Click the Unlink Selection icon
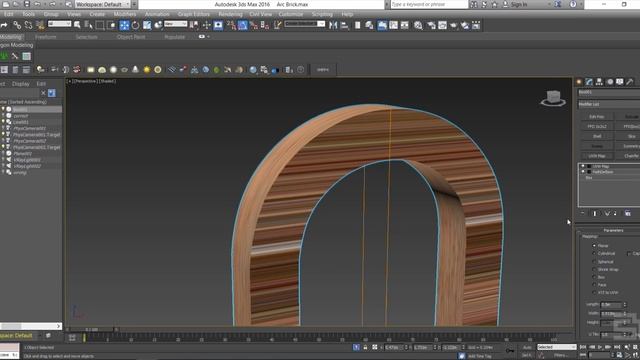 point(28,25)
